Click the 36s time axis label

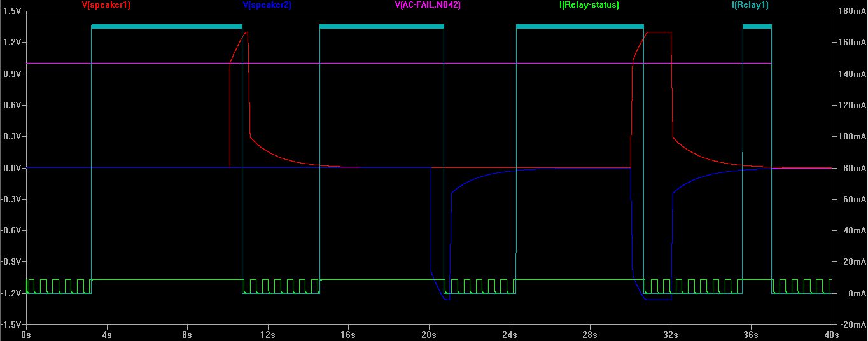[x=751, y=335]
